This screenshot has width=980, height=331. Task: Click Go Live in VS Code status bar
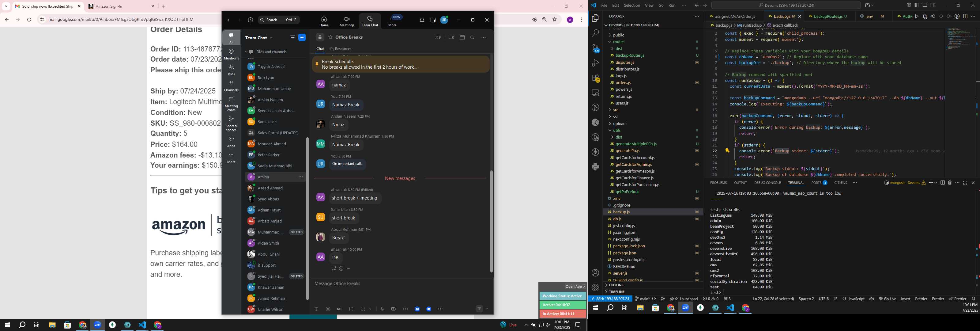click(888, 299)
